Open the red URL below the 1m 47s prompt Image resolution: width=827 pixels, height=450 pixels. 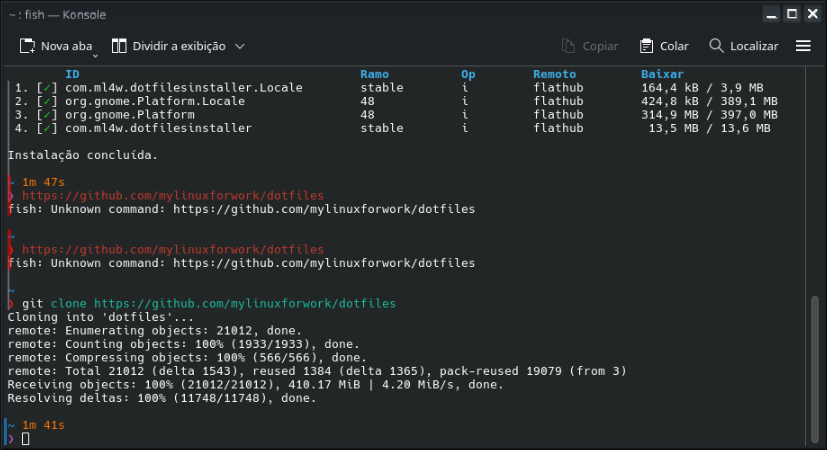pos(173,196)
